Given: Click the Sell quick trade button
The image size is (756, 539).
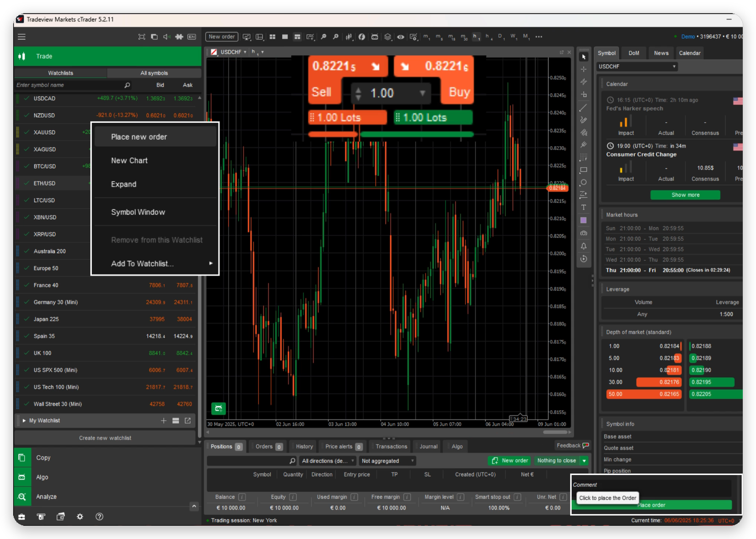Looking at the screenshot, I should point(325,92).
